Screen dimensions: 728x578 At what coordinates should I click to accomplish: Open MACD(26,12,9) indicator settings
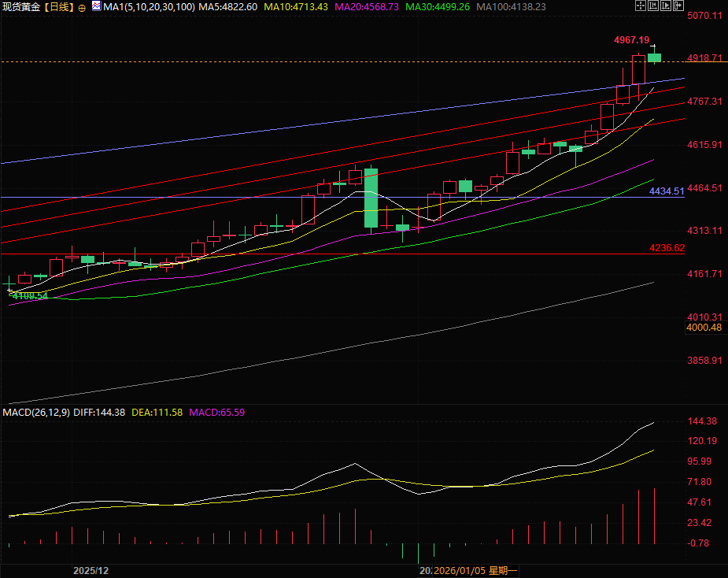[36, 412]
